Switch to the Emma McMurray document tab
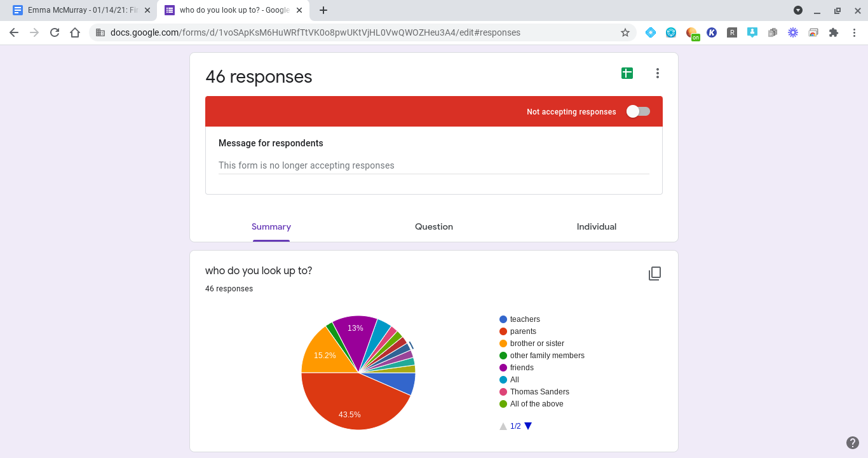This screenshot has width=868, height=458. [x=78, y=10]
